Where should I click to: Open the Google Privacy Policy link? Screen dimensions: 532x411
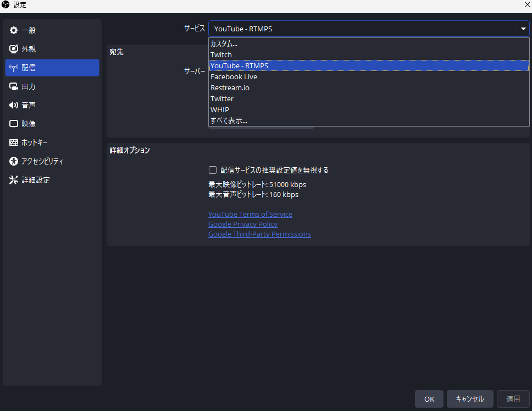tap(242, 224)
